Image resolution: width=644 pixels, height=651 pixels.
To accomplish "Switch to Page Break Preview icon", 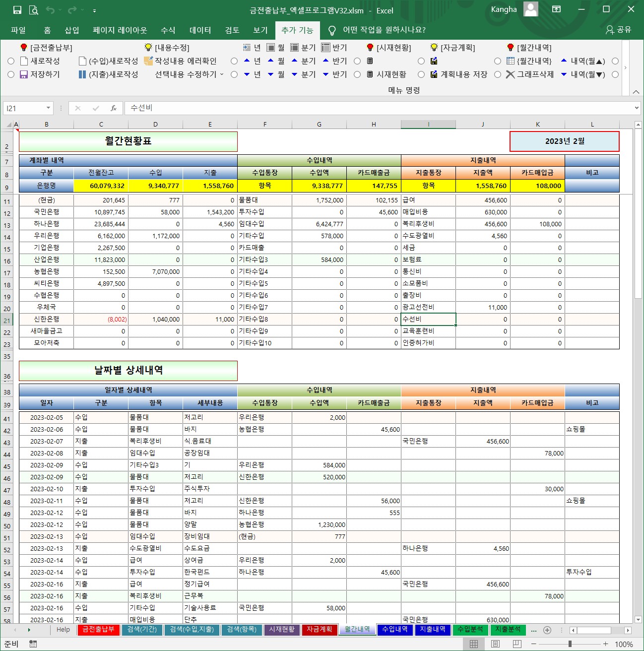I will coord(517,644).
